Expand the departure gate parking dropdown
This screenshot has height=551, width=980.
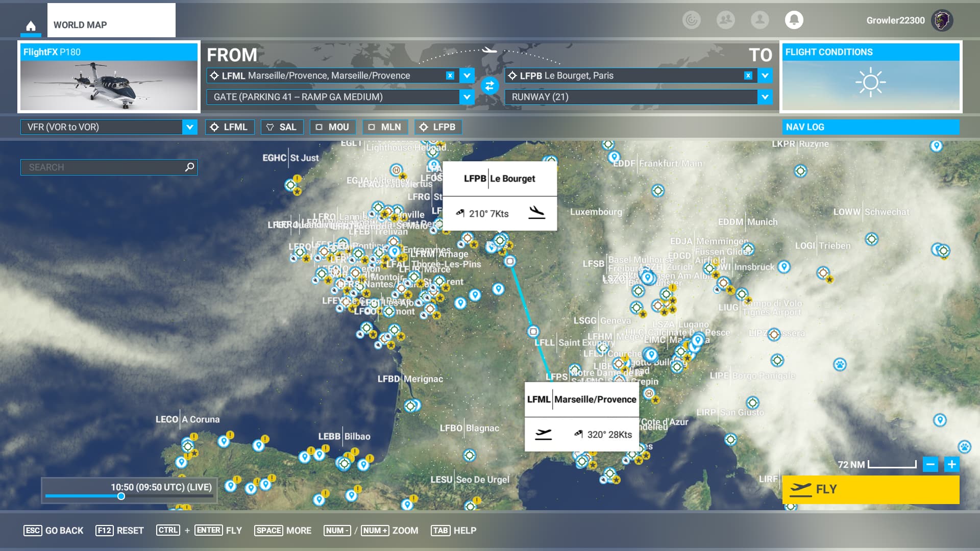[467, 97]
